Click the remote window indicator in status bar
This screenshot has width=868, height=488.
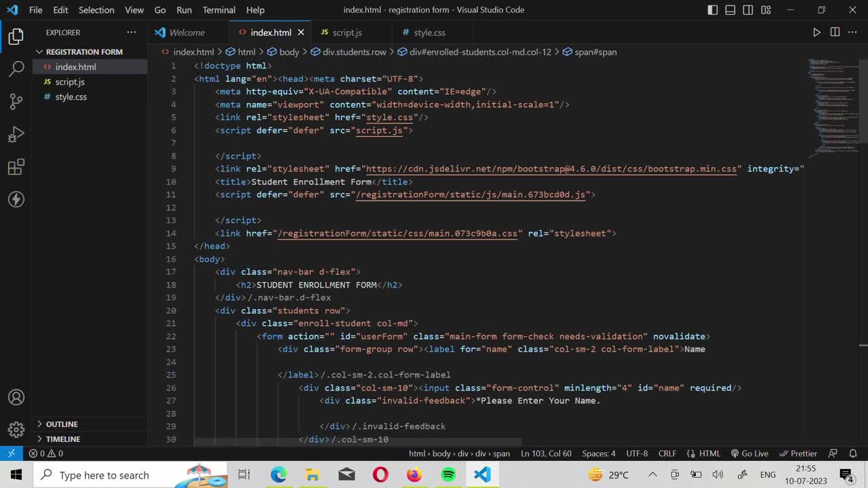pos(12,453)
